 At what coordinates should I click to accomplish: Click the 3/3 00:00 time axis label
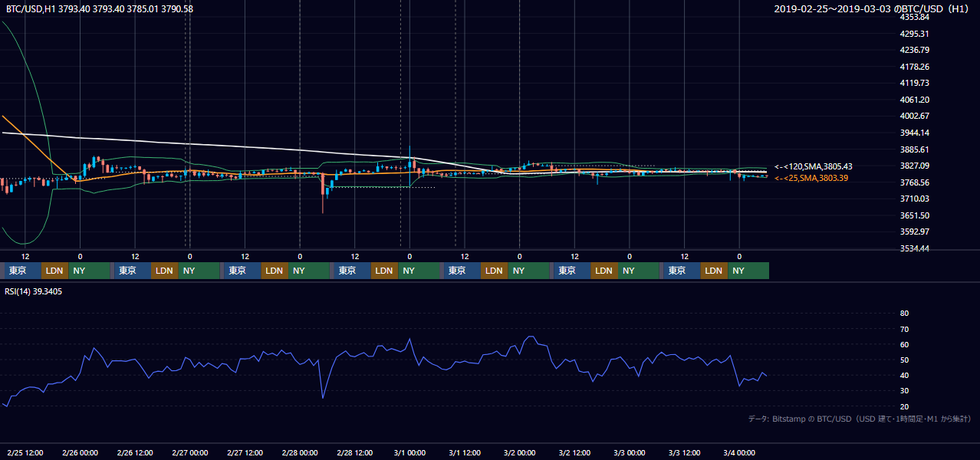pos(630,452)
